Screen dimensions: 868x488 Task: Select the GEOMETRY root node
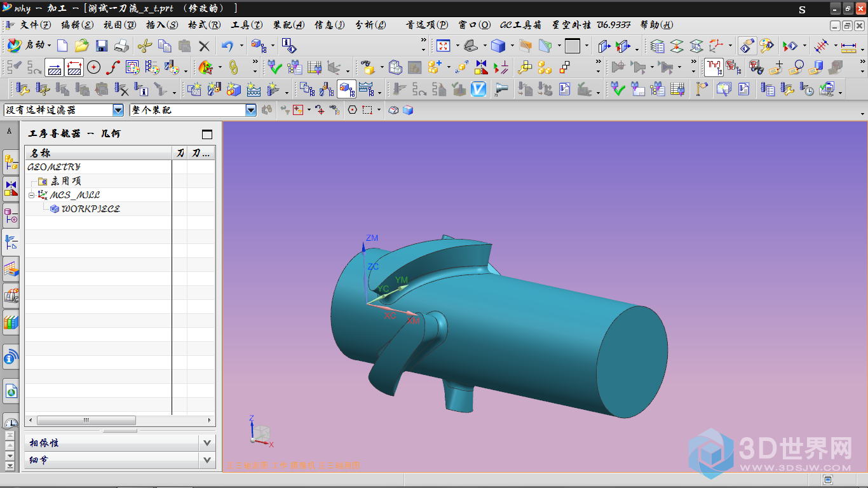coord(53,167)
